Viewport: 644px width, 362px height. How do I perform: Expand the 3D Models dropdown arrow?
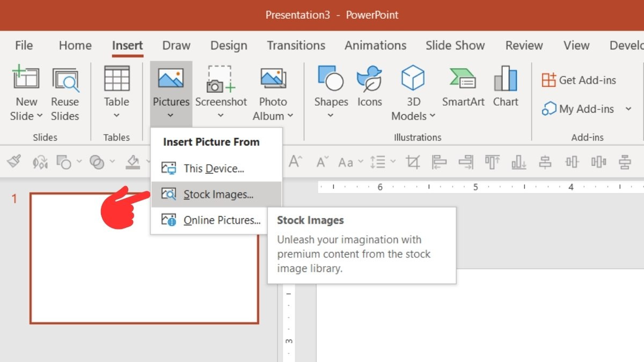pos(432,116)
